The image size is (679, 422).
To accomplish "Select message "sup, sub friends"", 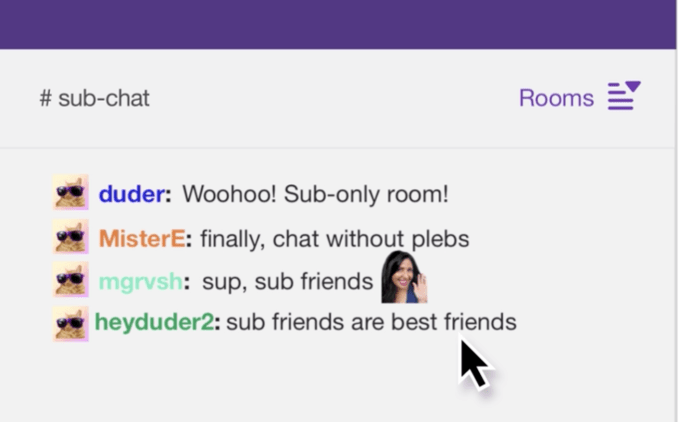I will tap(288, 282).
